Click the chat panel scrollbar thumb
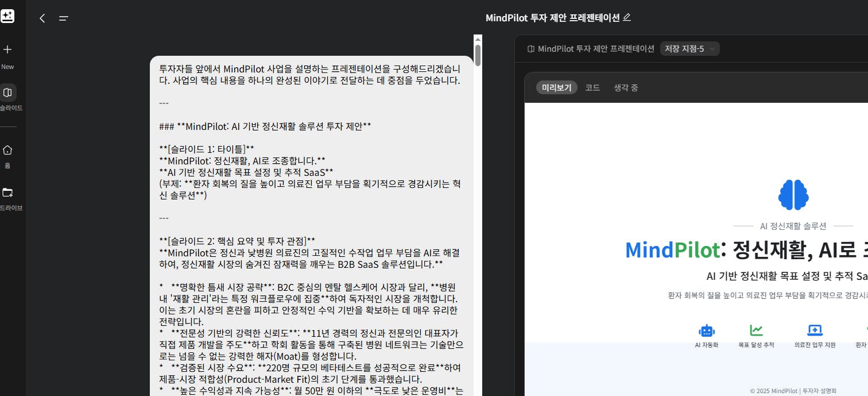The image size is (868, 396). pos(478,55)
